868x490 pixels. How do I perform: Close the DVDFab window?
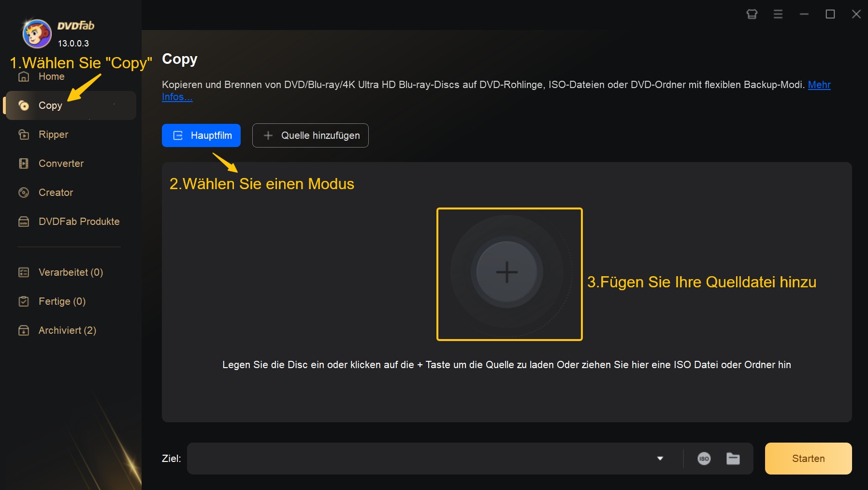click(856, 15)
